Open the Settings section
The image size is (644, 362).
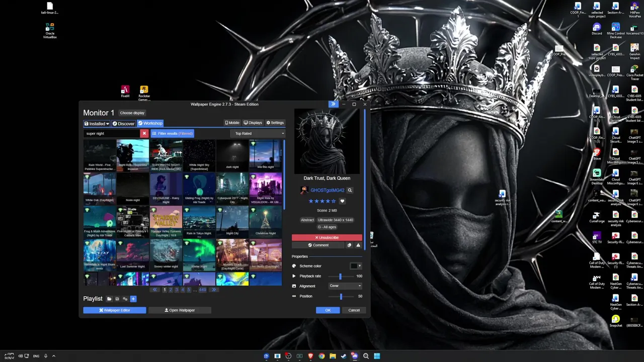275,123
